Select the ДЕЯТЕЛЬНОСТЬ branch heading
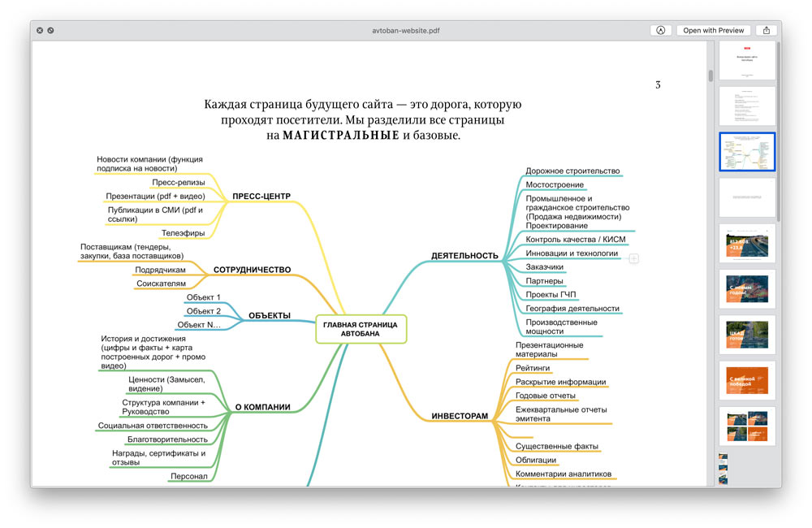Viewport: 812px width, 528px height. 464,256
